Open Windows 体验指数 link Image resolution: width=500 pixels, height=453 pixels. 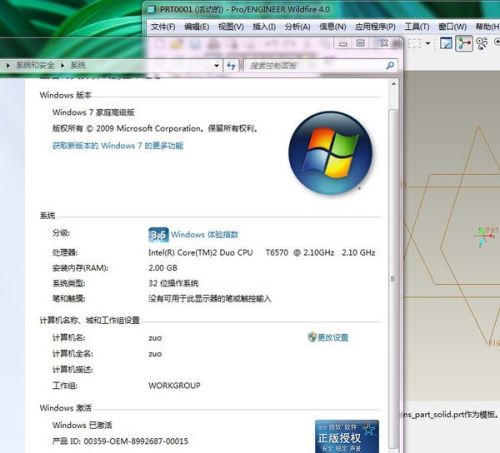click(205, 235)
